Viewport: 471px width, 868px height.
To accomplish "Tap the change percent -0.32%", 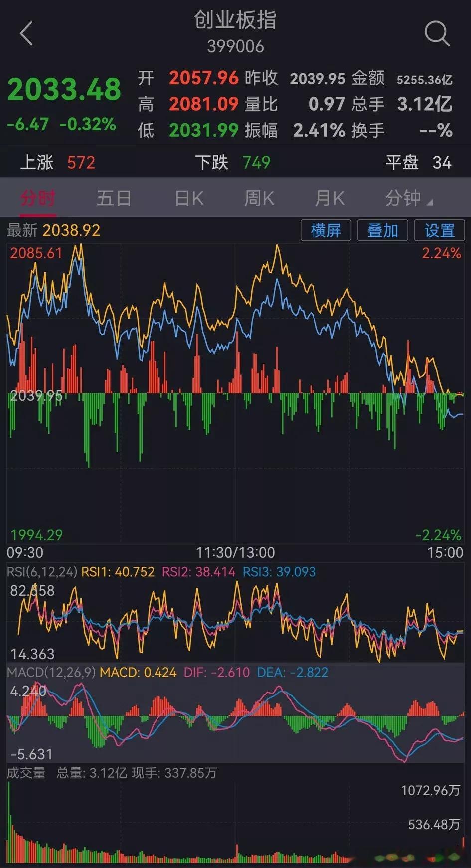I will 88,124.
